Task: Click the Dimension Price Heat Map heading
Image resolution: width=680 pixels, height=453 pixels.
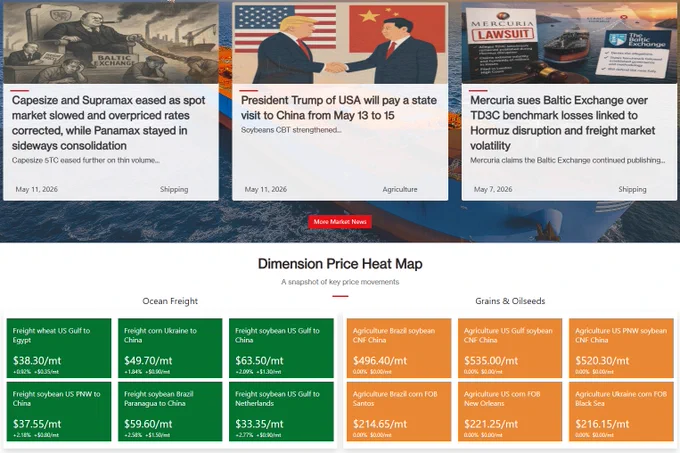Action: coord(340,264)
